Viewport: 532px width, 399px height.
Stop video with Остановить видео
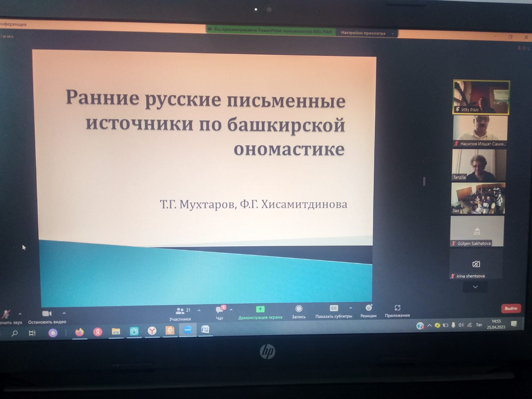pyautogui.click(x=47, y=316)
